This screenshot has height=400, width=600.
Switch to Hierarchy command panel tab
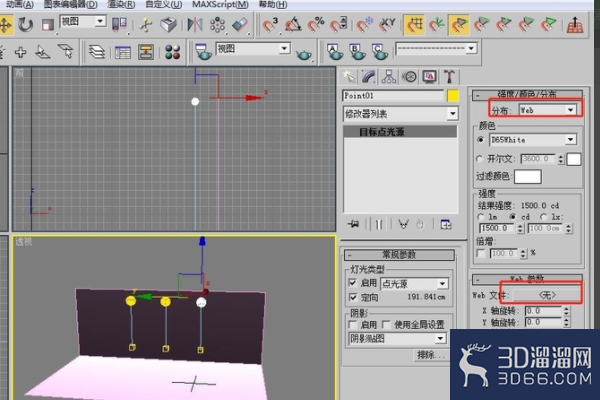(389, 77)
